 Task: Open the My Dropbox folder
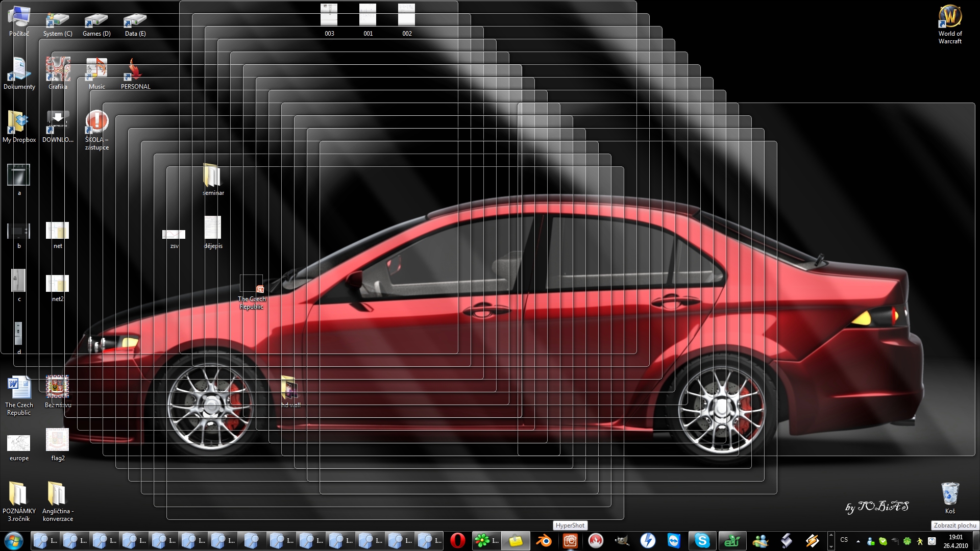[x=19, y=127]
